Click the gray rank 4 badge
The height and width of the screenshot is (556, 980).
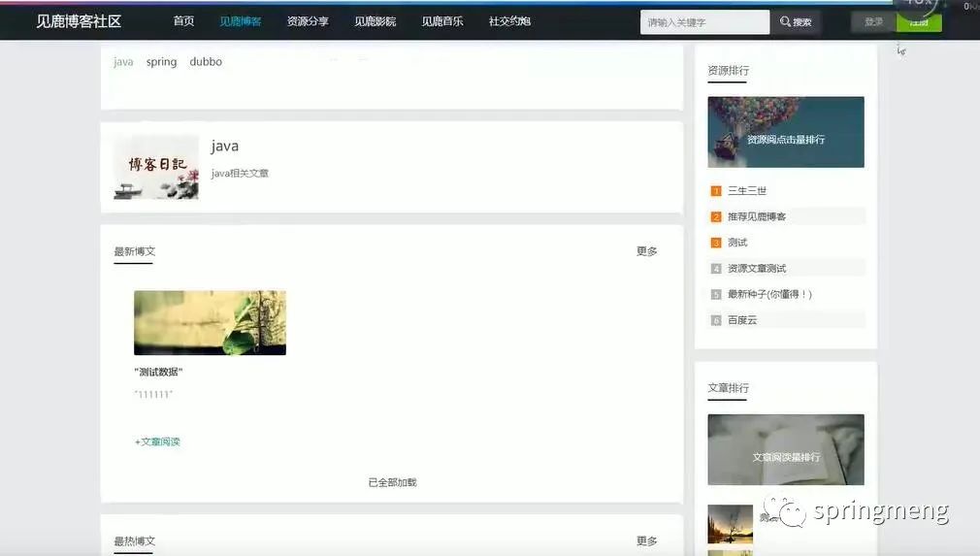(x=716, y=269)
